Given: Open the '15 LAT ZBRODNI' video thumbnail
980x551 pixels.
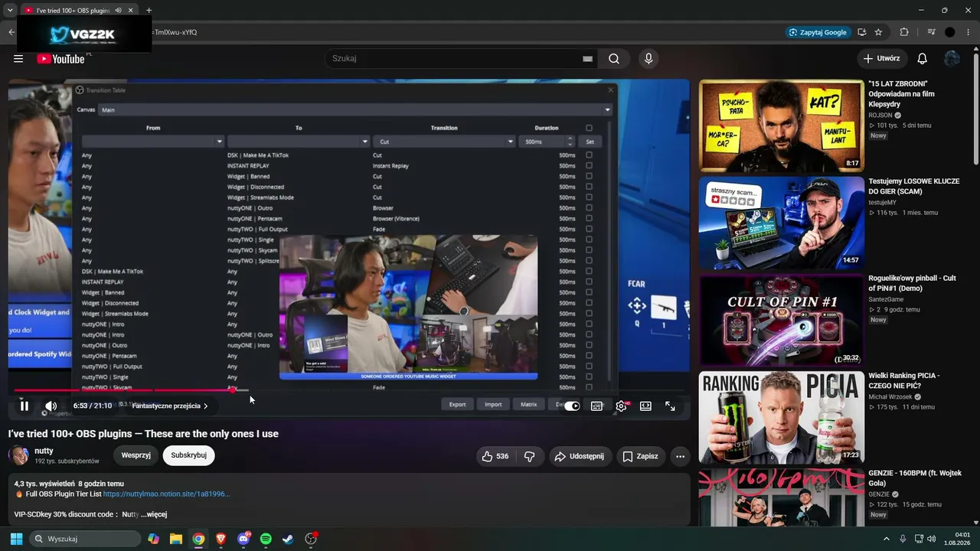Looking at the screenshot, I should [x=781, y=126].
